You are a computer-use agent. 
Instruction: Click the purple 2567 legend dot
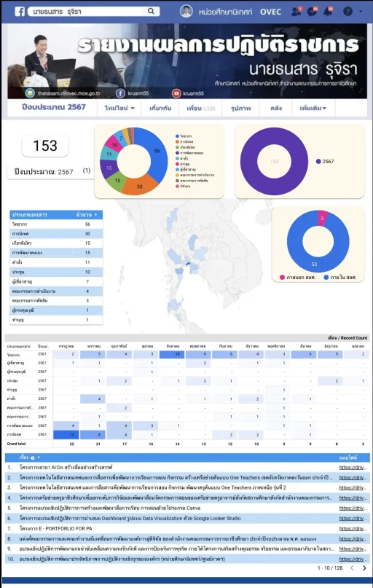(318, 161)
